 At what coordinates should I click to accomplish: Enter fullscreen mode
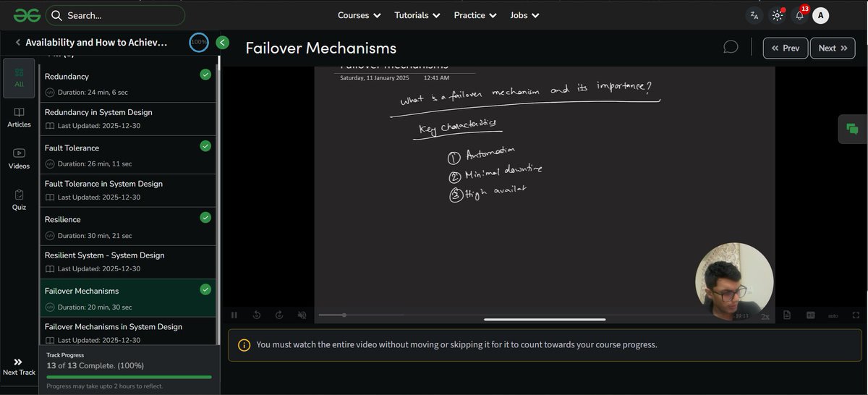point(856,315)
